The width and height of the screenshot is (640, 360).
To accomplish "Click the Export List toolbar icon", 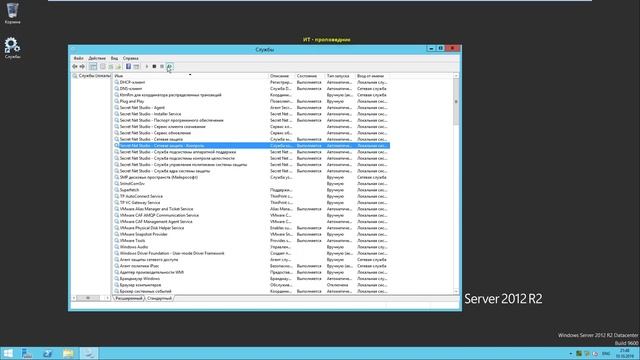I will pyautogui.click(x=118, y=67).
